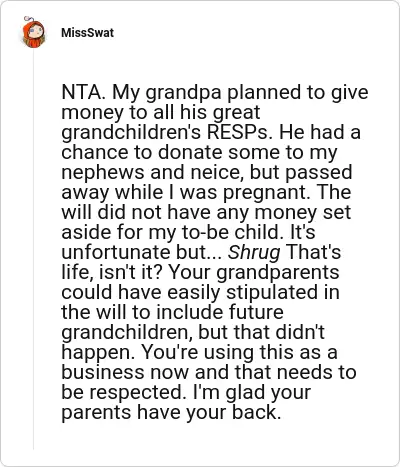Visit the MissSwat username profile link
The width and height of the screenshot is (400, 467).
click(x=87, y=33)
